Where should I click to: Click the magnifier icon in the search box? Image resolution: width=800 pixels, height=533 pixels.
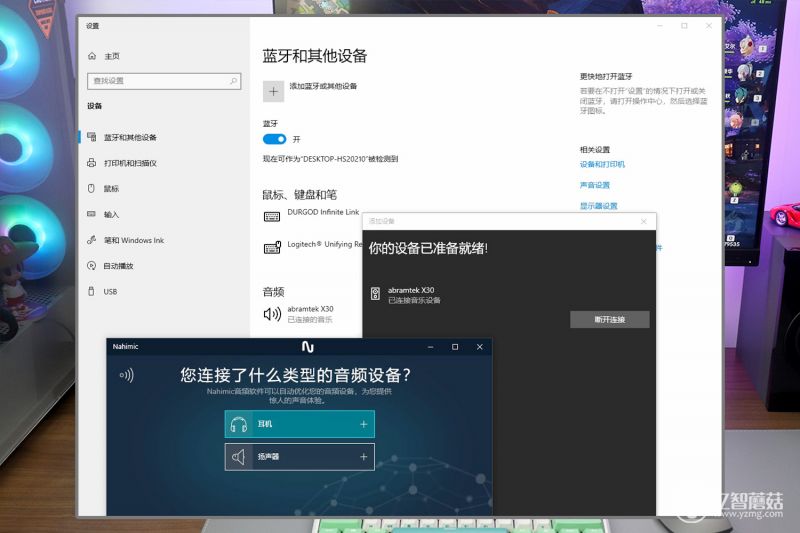point(233,81)
